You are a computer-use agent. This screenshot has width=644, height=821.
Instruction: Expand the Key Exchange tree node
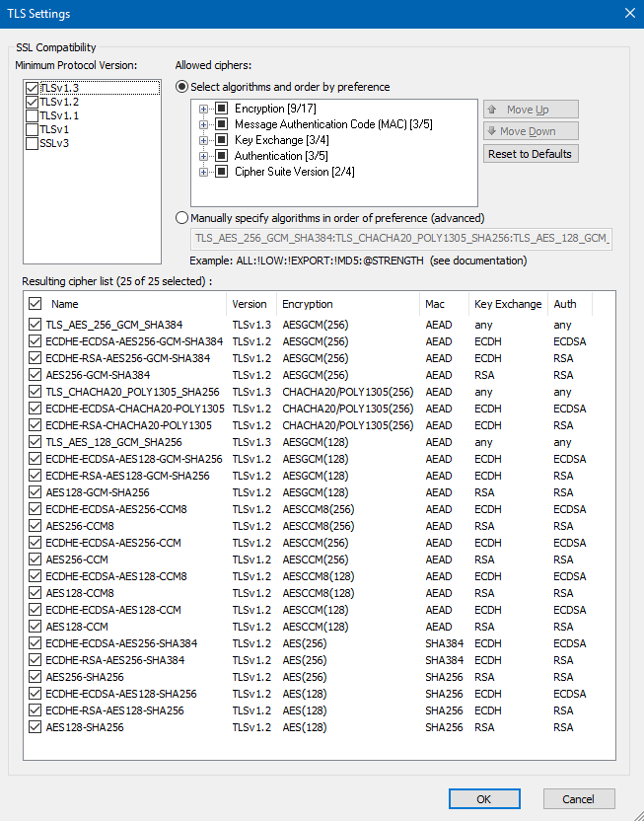204,140
